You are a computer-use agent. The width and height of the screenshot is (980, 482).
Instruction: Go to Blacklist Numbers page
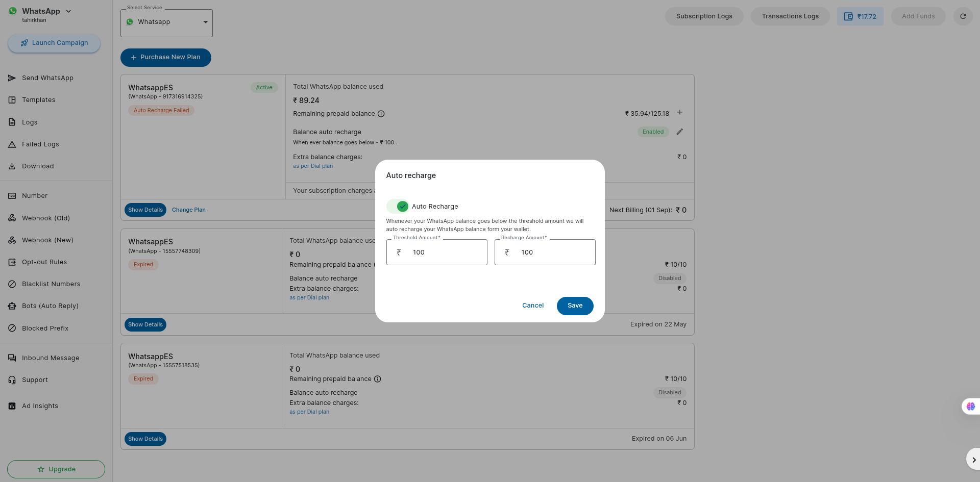point(51,284)
